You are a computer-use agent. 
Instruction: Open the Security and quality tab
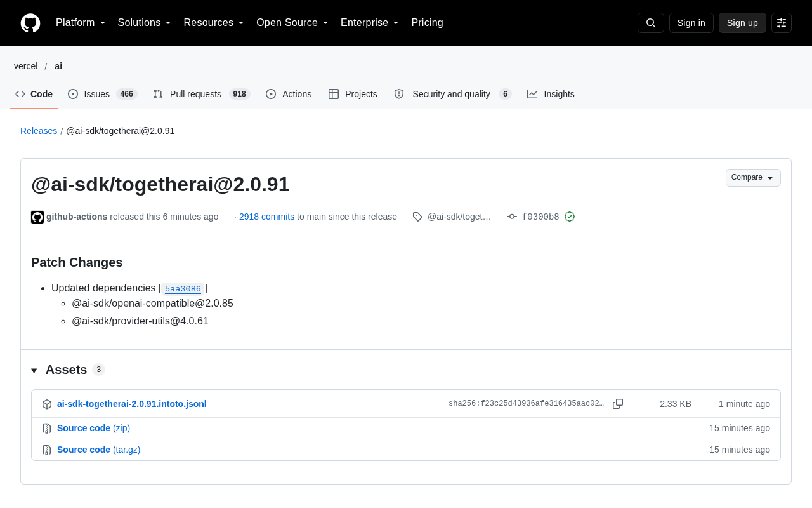click(x=453, y=94)
